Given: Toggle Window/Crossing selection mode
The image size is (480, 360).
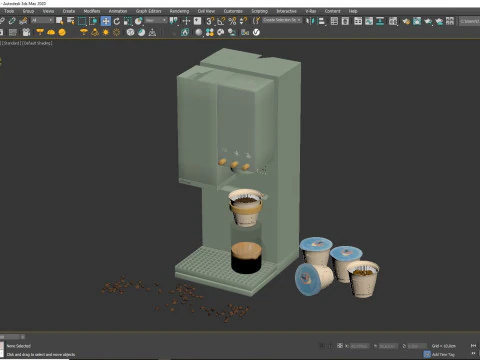Looking at the screenshot, I should (93, 21).
